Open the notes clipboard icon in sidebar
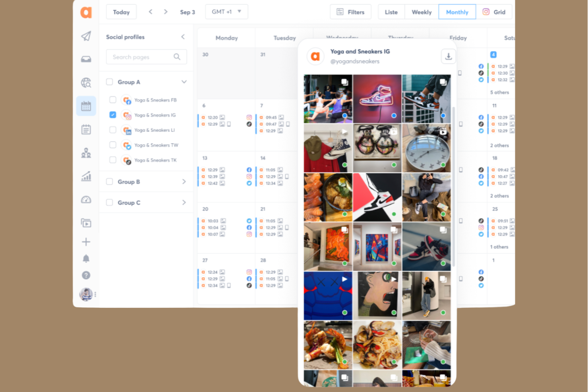Viewport: 588px width, 392px height. point(86,129)
